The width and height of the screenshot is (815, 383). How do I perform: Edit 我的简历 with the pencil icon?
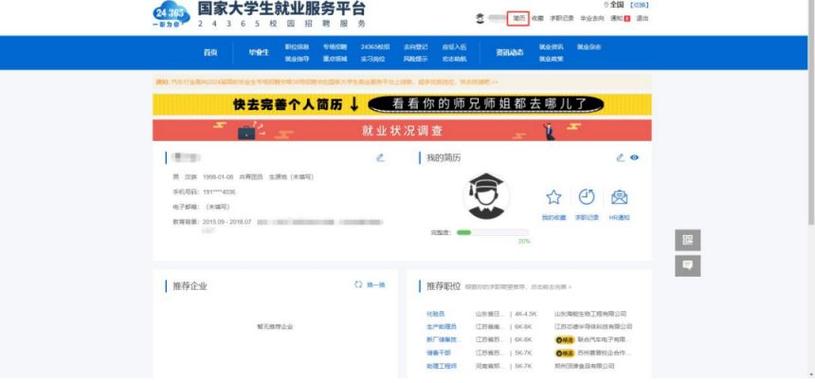620,157
